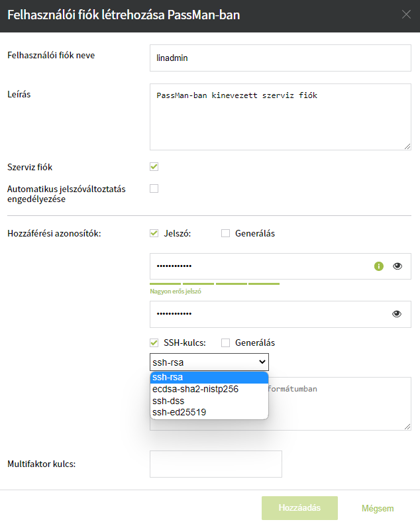Close the PassMan account creation dialog
This screenshot has height=526, width=420.
tap(406, 14)
